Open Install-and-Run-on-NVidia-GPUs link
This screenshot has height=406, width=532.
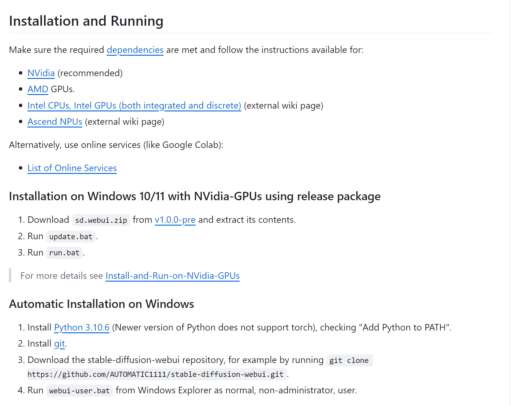[x=172, y=276]
